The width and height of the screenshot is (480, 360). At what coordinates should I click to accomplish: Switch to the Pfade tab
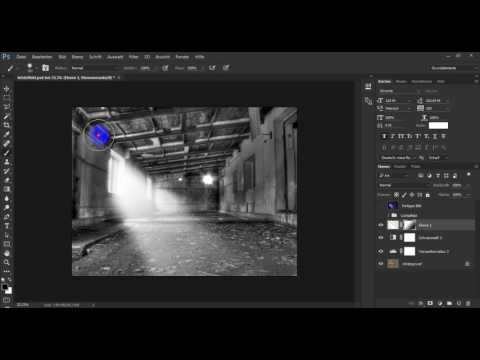pyautogui.click(x=415, y=166)
